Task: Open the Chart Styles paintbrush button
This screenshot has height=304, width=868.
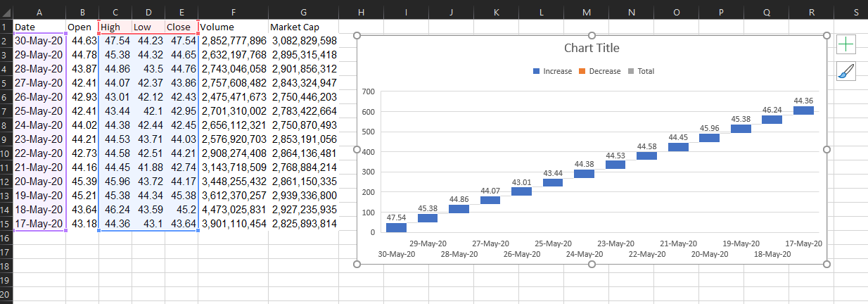Action: (846, 72)
